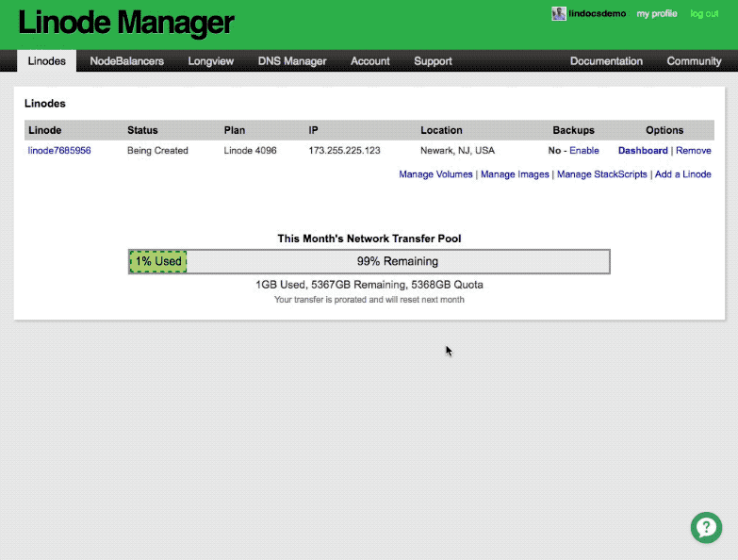Go to the DNS Manager tab
Viewport: 738px width, 560px height.
pyautogui.click(x=292, y=61)
